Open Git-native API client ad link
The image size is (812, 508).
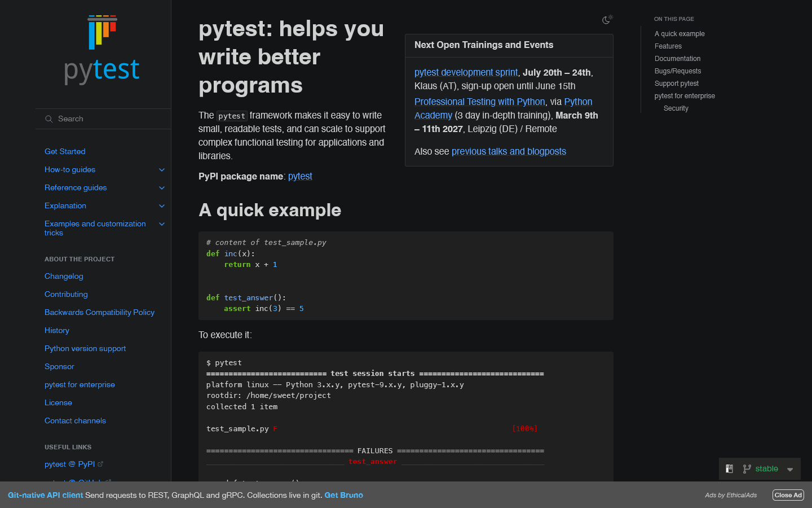[45, 495]
